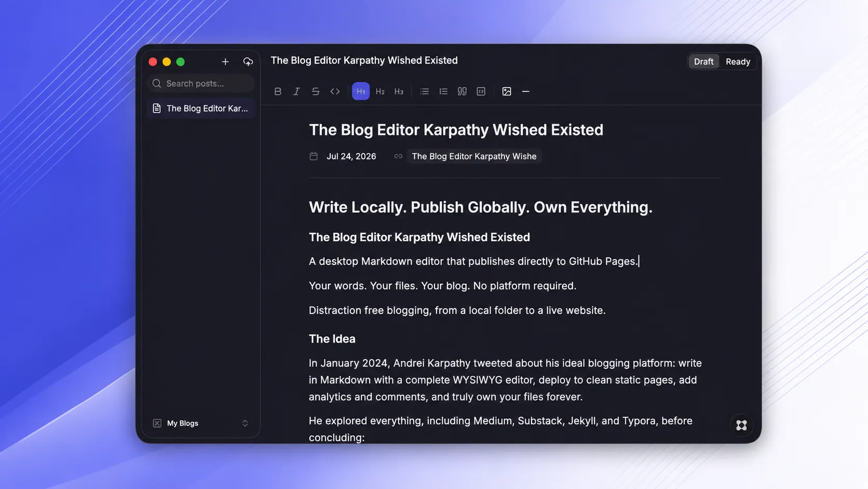
Task: Toggle bold formatting
Action: pyautogui.click(x=278, y=91)
